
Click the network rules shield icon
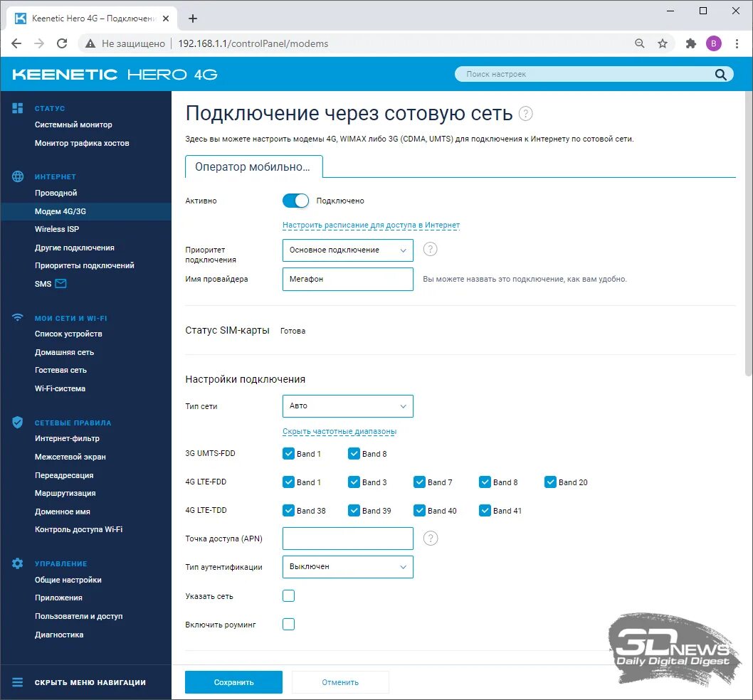click(17, 422)
